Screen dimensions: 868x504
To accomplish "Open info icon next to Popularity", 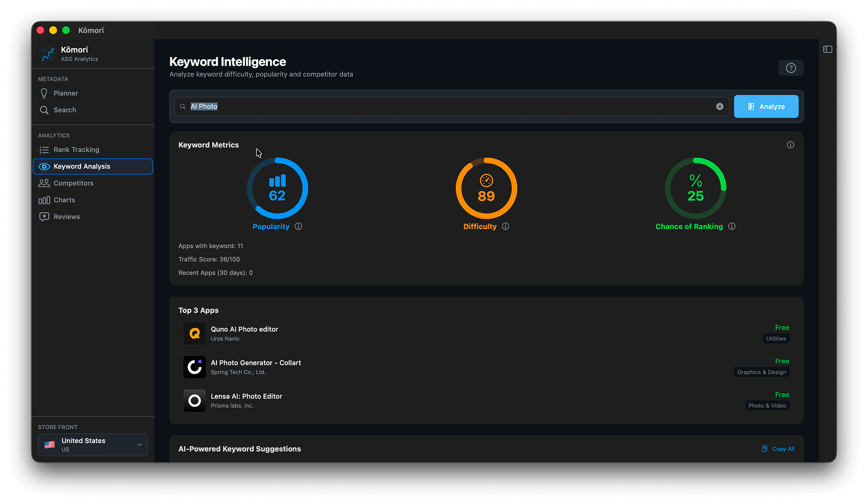I will tap(299, 226).
